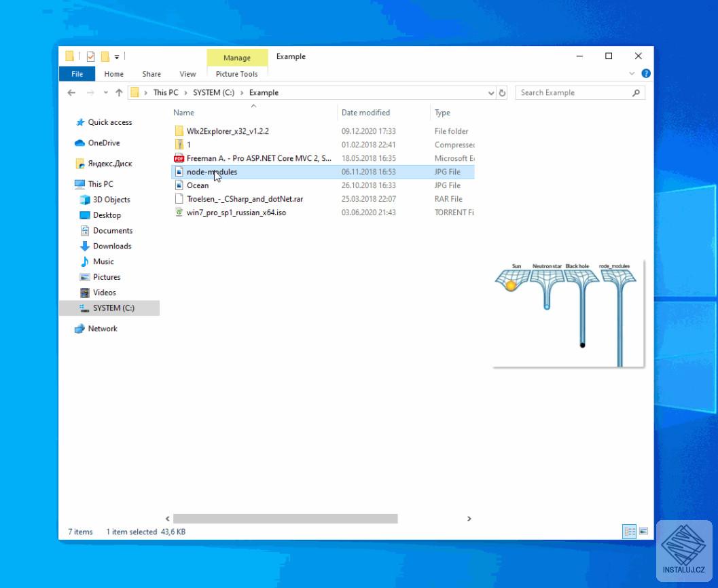This screenshot has height=588, width=718.
Task: Switch to the View ribbon tab
Action: click(187, 74)
